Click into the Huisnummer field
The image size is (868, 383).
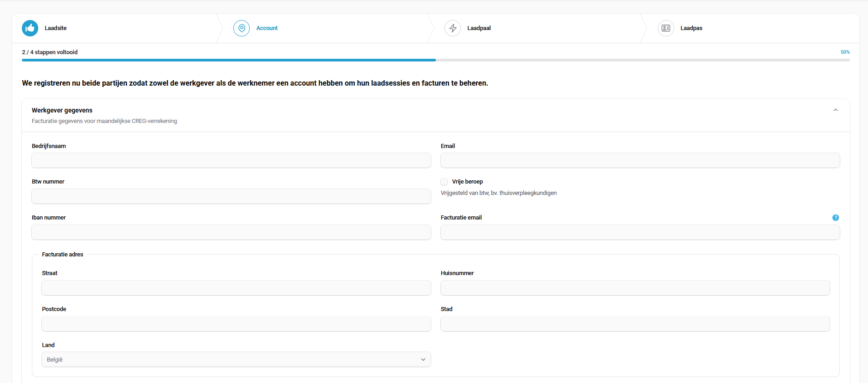(x=635, y=288)
